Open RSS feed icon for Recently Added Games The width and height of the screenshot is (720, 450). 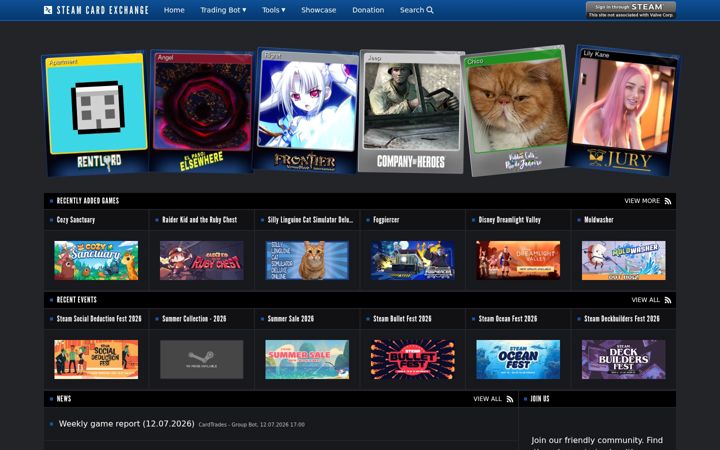668,201
